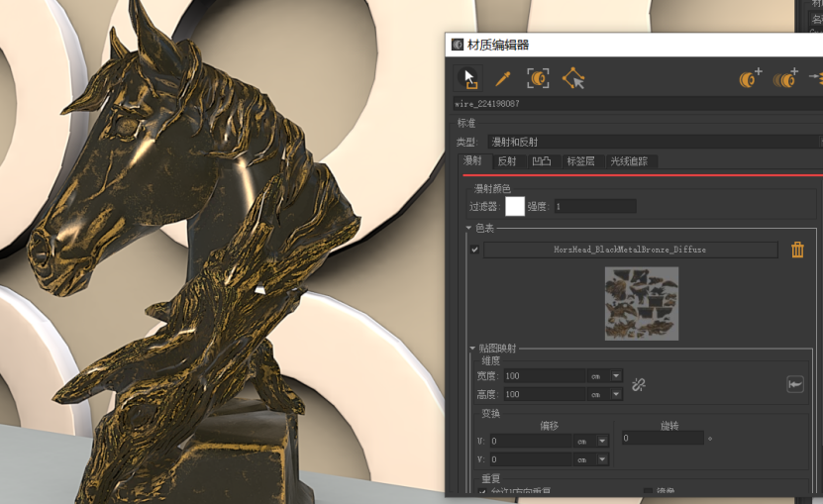Click the material frame-focus icon
This screenshot has height=504, width=823.
click(538, 78)
